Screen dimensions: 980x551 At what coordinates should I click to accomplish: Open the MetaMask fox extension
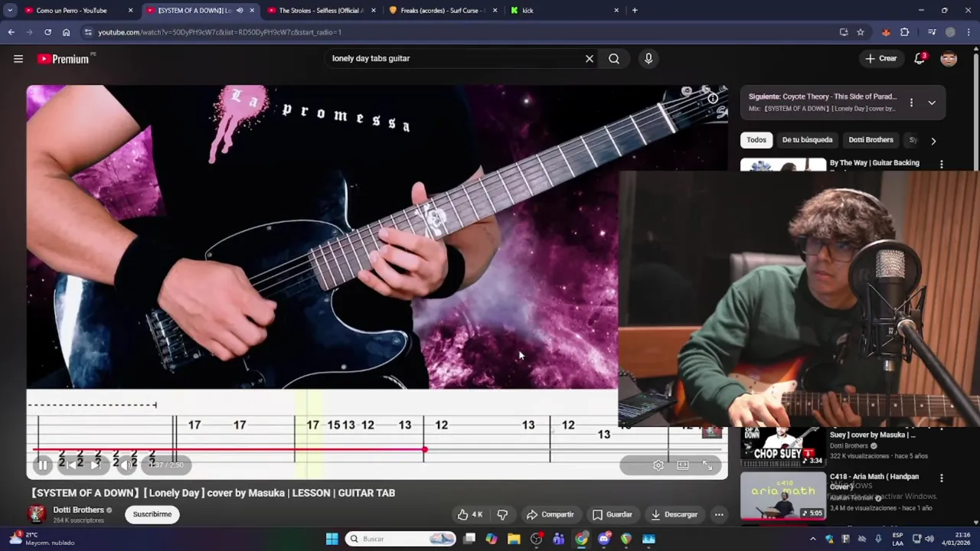tap(886, 32)
